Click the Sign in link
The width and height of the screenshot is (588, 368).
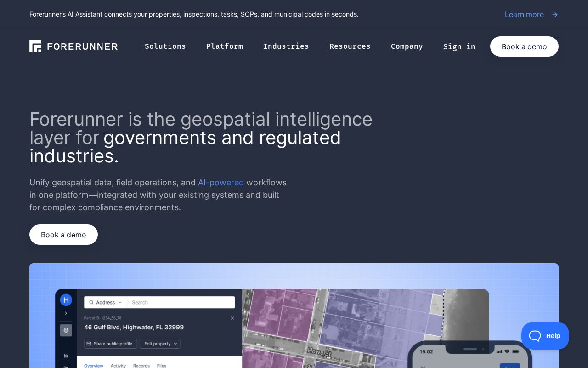(x=459, y=46)
